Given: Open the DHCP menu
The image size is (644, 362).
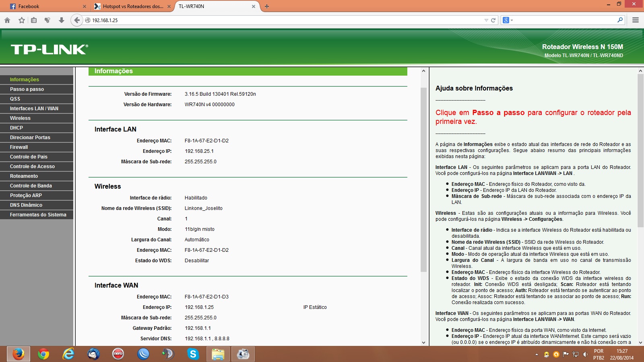Looking at the screenshot, I should point(37,128).
